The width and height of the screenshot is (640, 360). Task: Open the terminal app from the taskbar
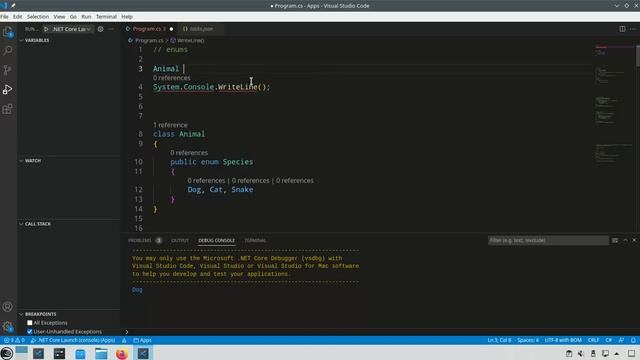coord(59,353)
